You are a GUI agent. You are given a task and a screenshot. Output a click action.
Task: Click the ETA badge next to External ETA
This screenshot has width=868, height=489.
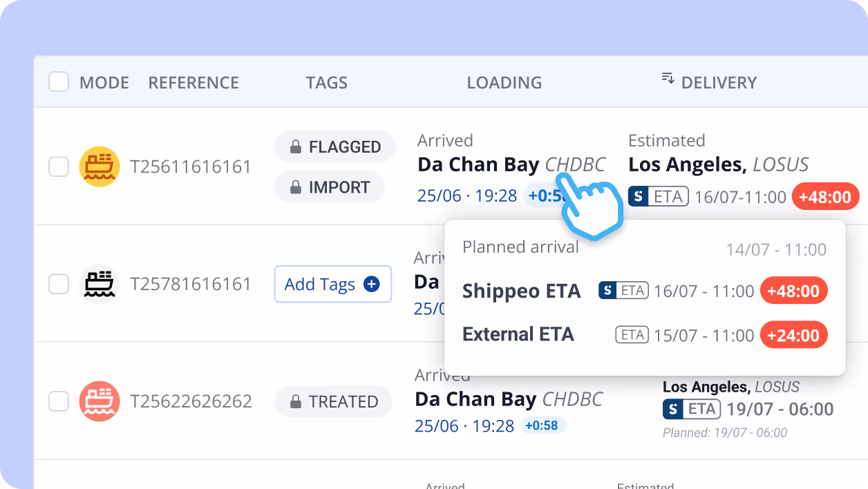[x=632, y=334]
